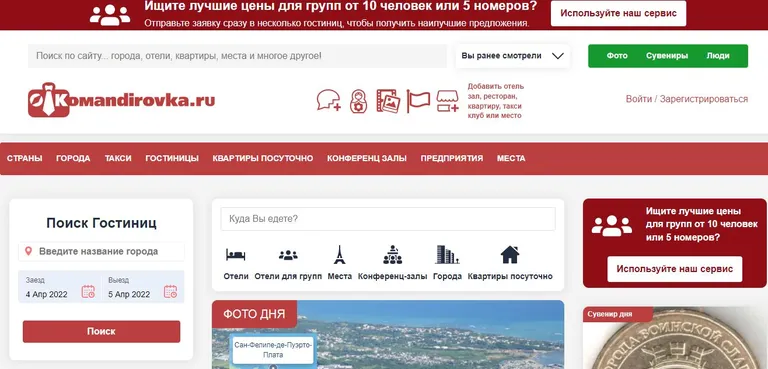Open the Заезд check-in date picker
The width and height of the screenshot is (768, 369).
(x=60, y=287)
